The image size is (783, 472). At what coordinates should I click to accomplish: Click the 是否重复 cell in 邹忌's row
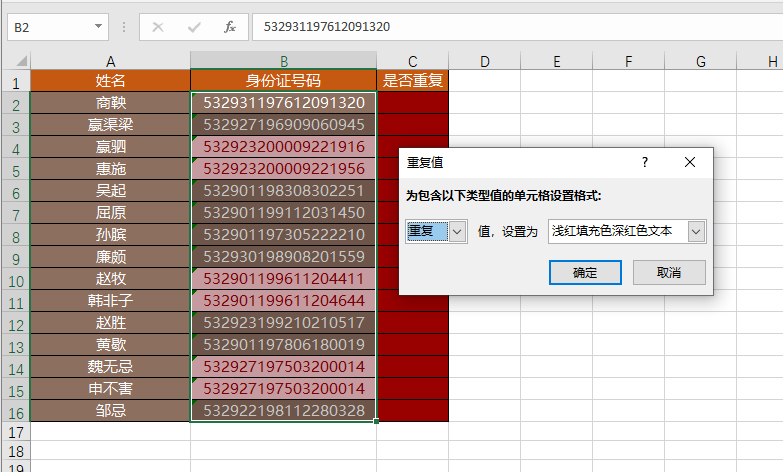tap(412, 410)
